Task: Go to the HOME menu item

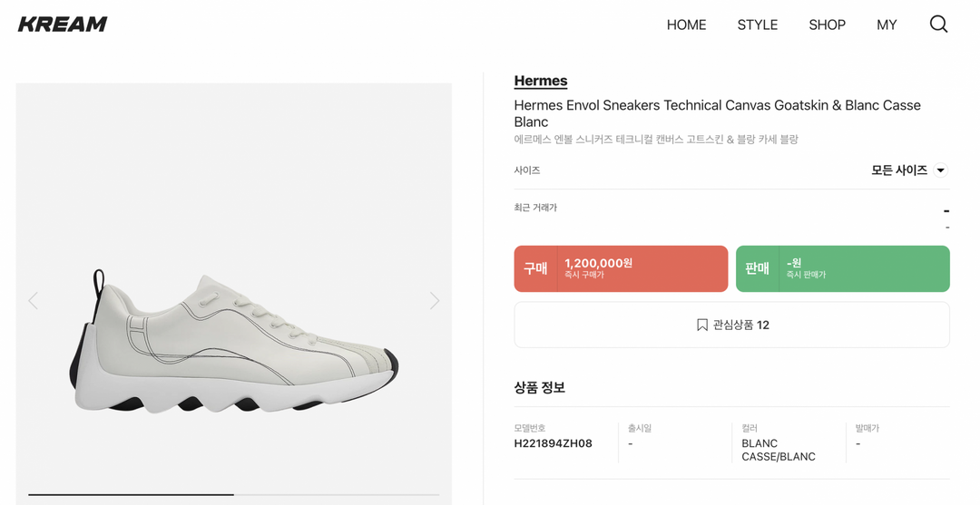Action: click(686, 24)
